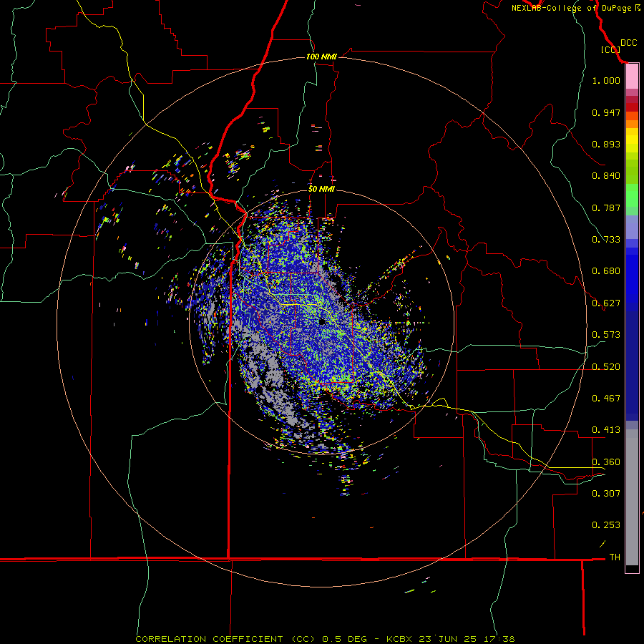Click the 0.413 value on the scale
This screenshot has width=644, height=644.
pos(606,430)
